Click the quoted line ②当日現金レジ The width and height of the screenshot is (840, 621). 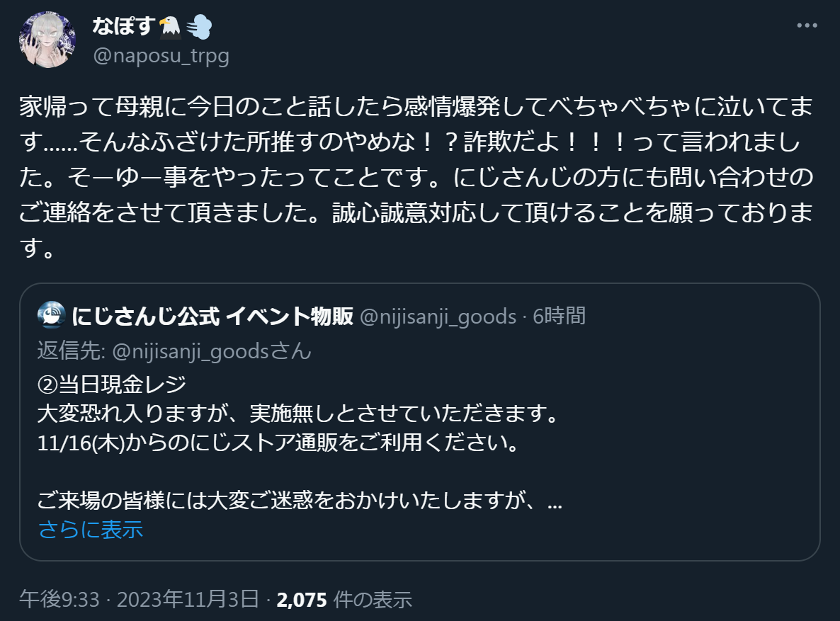coord(112,385)
